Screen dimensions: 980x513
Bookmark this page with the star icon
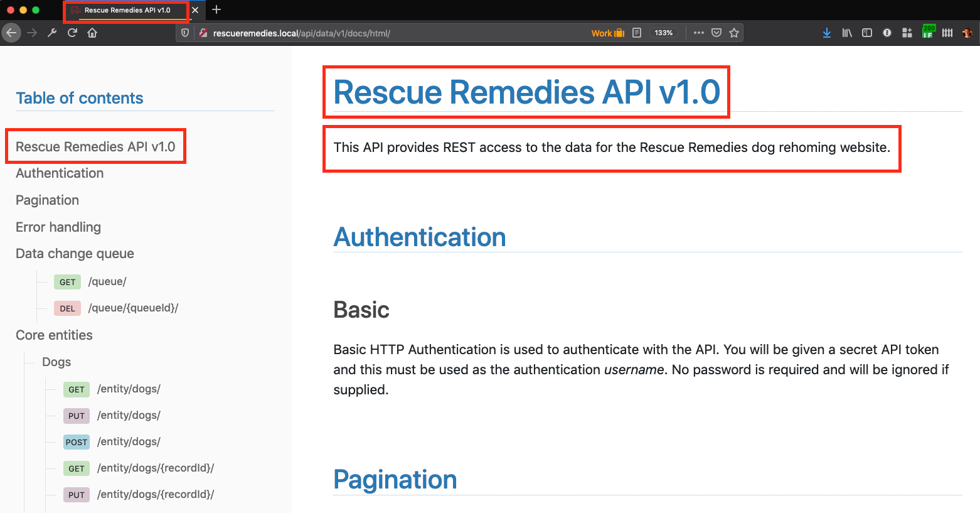[x=734, y=33]
